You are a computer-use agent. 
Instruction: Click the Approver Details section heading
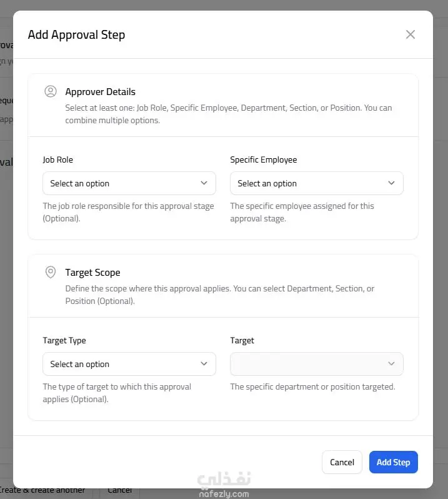pyautogui.click(x=100, y=92)
